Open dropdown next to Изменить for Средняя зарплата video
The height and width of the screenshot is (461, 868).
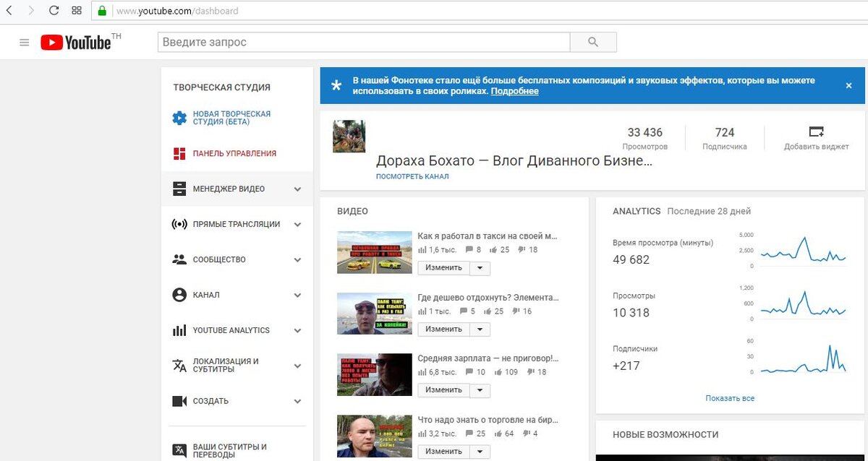[x=480, y=390]
